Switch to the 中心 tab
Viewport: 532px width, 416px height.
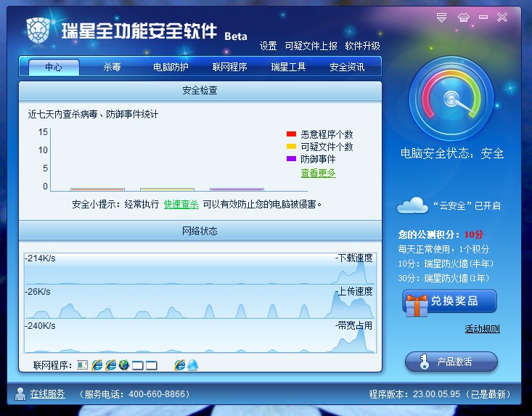tap(54, 67)
